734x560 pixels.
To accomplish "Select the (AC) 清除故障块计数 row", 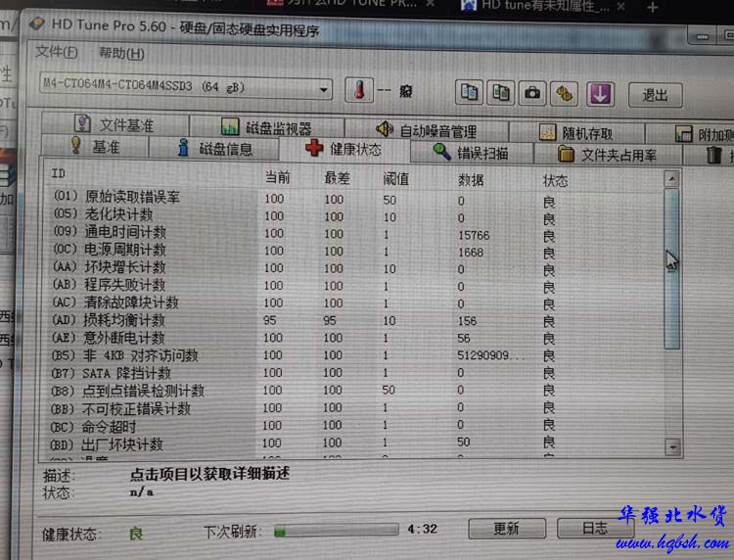I will 356,303.
